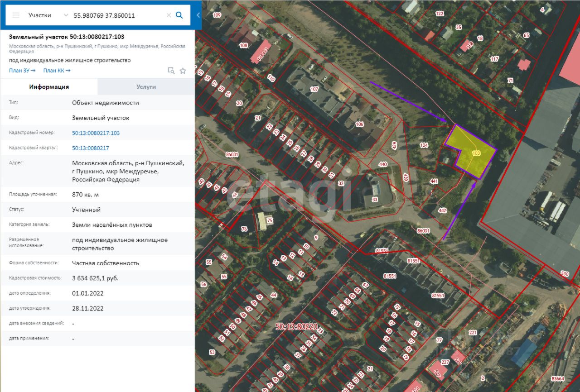
Task: Click the blue magnifier search icon
Action: click(x=179, y=15)
